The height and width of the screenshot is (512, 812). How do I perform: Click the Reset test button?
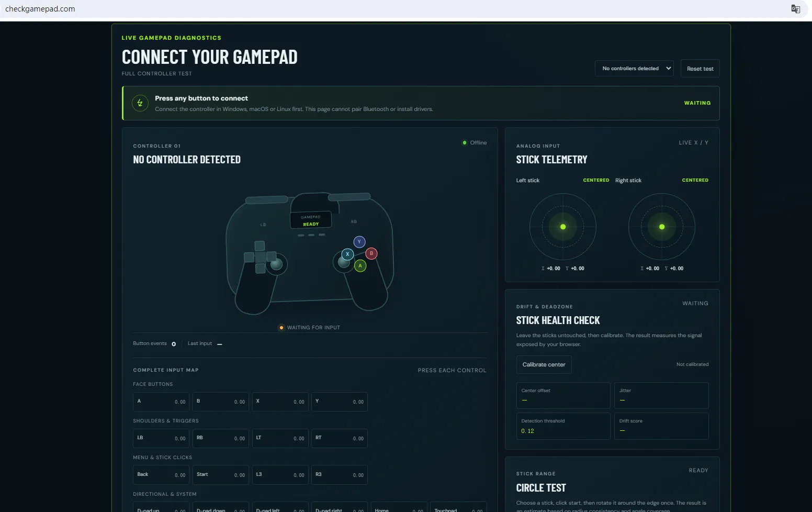(x=700, y=69)
